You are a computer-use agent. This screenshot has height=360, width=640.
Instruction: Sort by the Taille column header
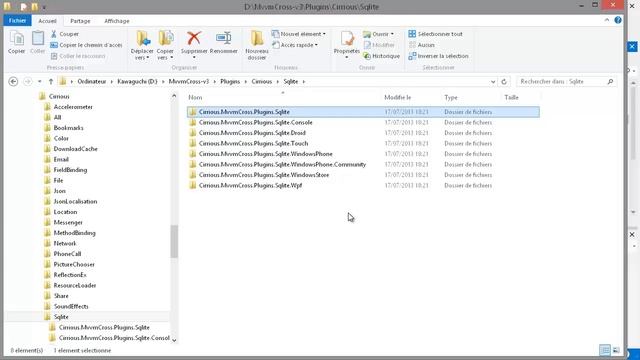pos(521,97)
